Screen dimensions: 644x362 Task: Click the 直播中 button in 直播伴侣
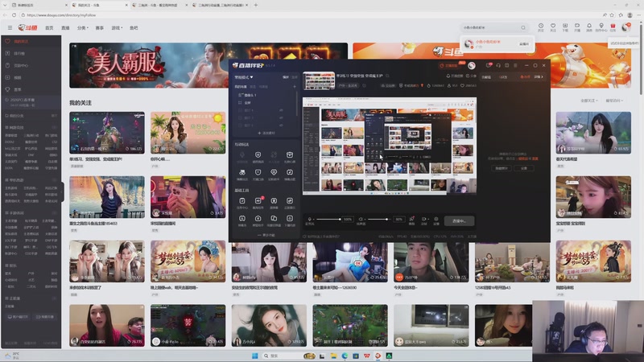pyautogui.click(x=459, y=220)
